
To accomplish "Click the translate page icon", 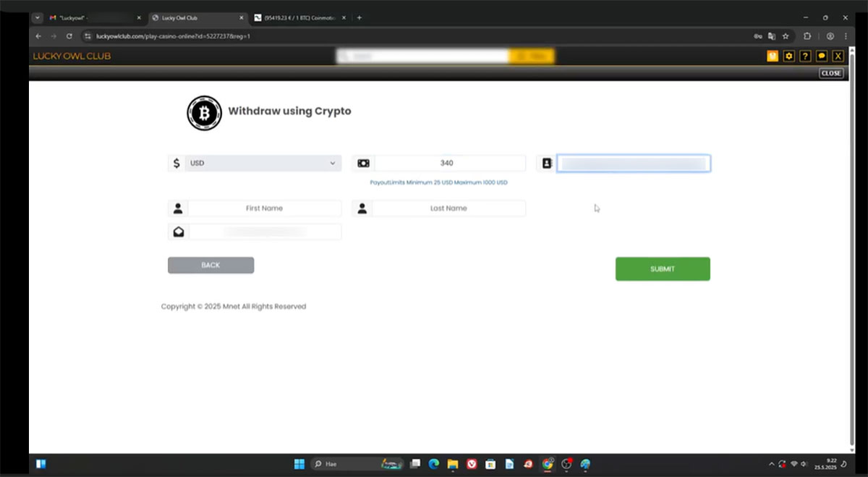I will 772,35.
